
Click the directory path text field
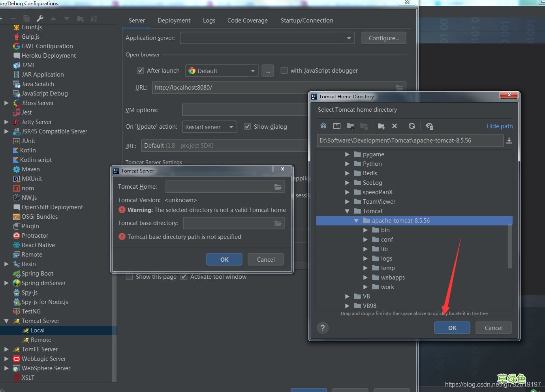(x=409, y=141)
